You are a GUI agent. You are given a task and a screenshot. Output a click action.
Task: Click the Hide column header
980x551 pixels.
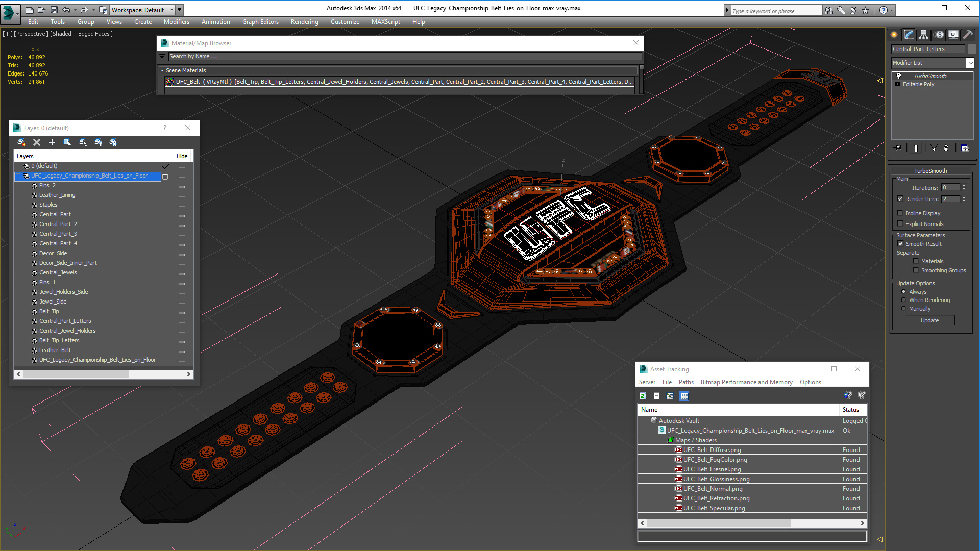point(182,156)
